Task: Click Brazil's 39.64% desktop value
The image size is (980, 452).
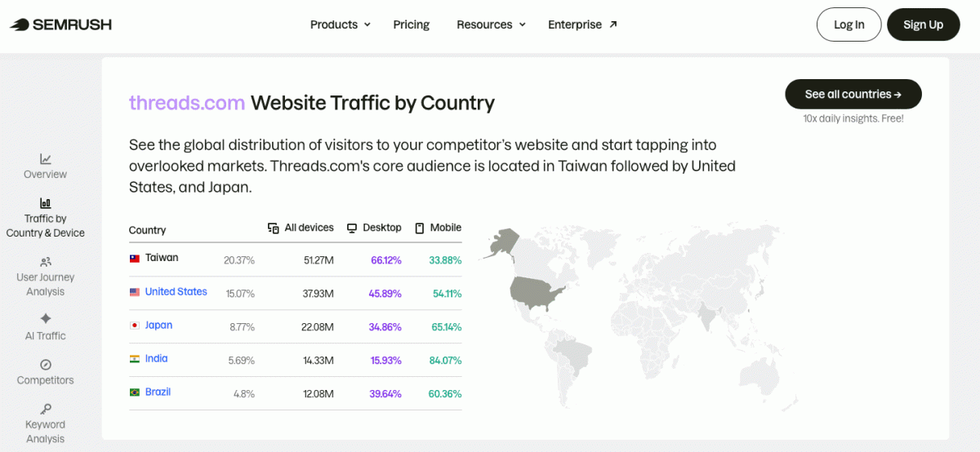Action: point(385,394)
